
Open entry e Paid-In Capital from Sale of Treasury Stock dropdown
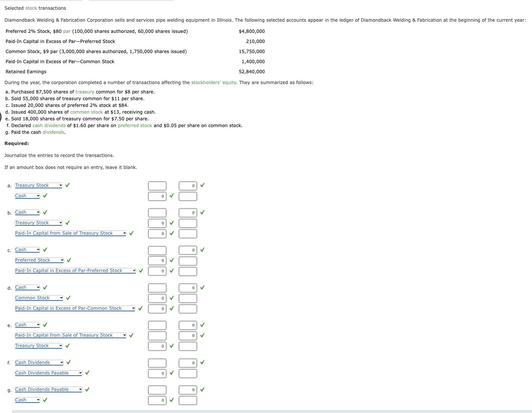point(71,335)
